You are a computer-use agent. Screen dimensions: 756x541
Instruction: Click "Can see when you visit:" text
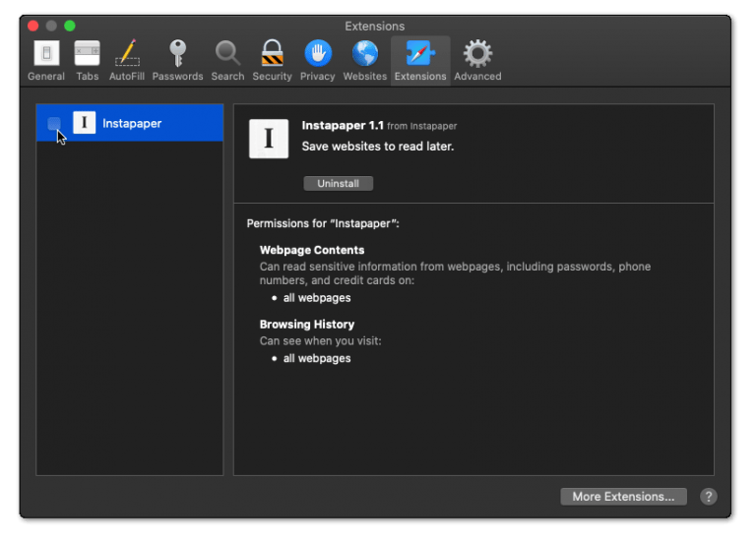(320, 341)
